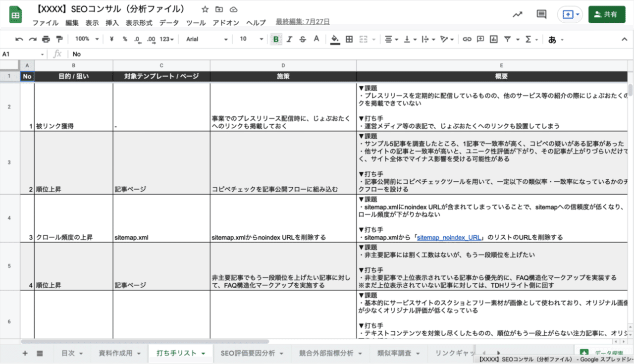Viewport: 634px width, 364px height.
Task: Switch to the 競合外部指標分析 sheet tab
Action: [330, 353]
